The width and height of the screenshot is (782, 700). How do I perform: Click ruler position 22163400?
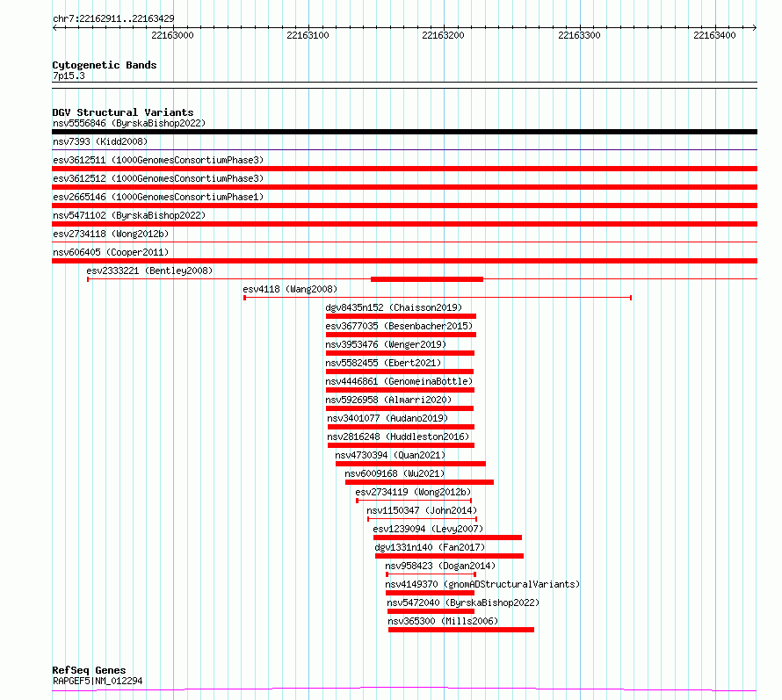click(714, 35)
